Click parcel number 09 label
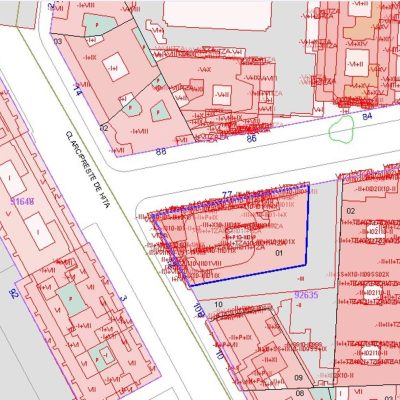This screenshot has height=400, width=400. coord(298,378)
